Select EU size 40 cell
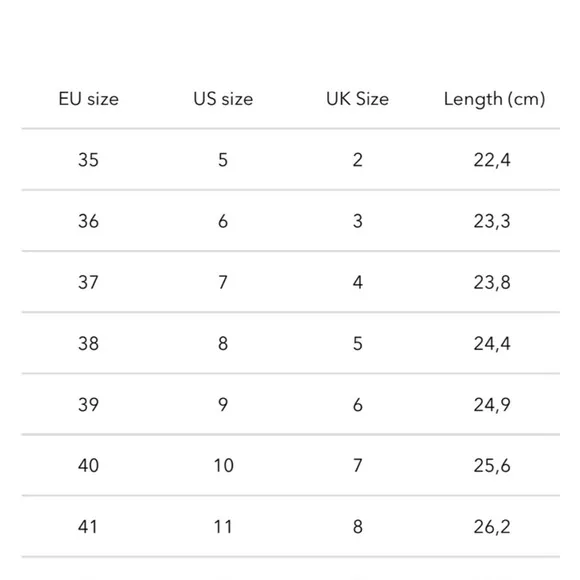The width and height of the screenshot is (580, 580). pos(88,465)
